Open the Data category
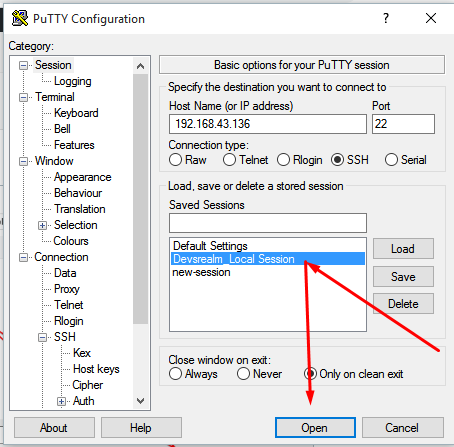Viewport: 454px width, 447px height. click(x=65, y=273)
